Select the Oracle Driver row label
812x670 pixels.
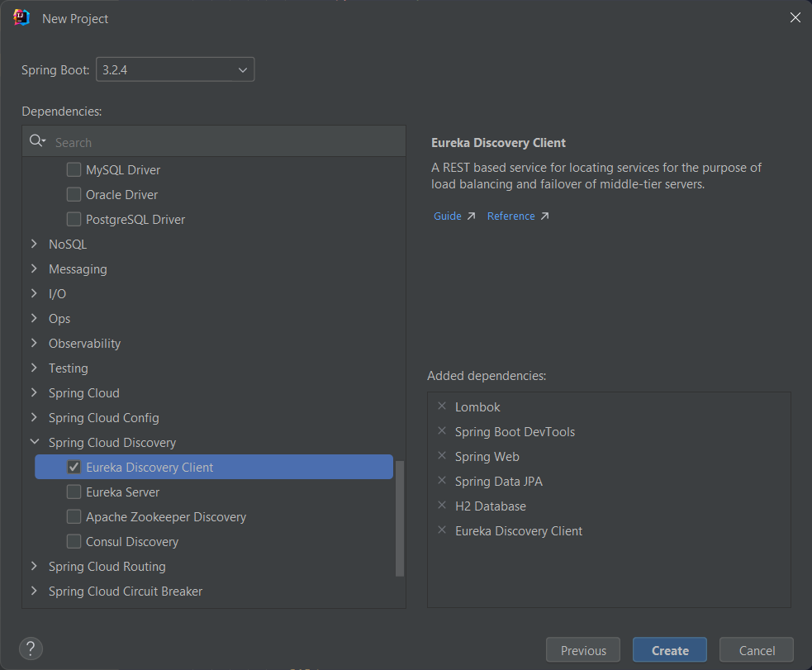[121, 195]
